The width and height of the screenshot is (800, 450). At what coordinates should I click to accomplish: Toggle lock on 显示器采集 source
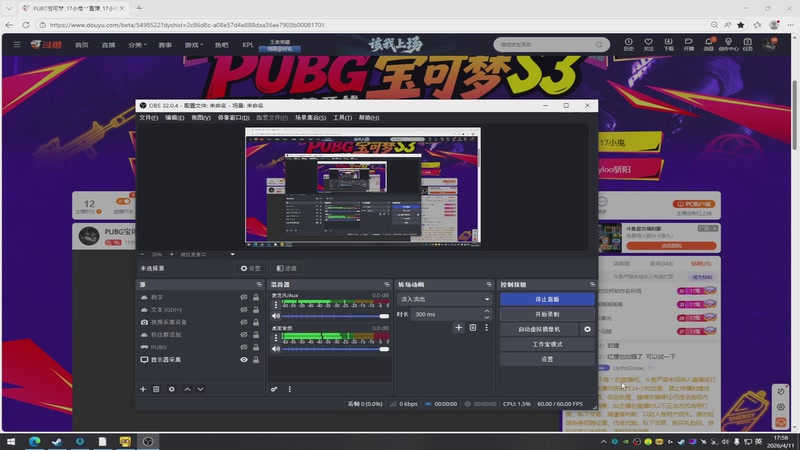click(256, 360)
